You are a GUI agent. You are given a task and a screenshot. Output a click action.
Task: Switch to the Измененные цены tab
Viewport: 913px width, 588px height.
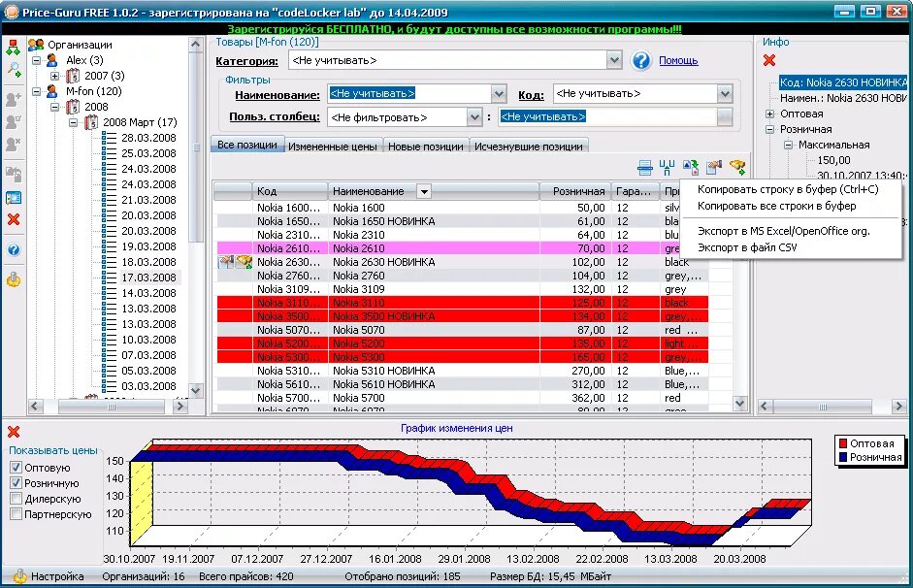(333, 147)
